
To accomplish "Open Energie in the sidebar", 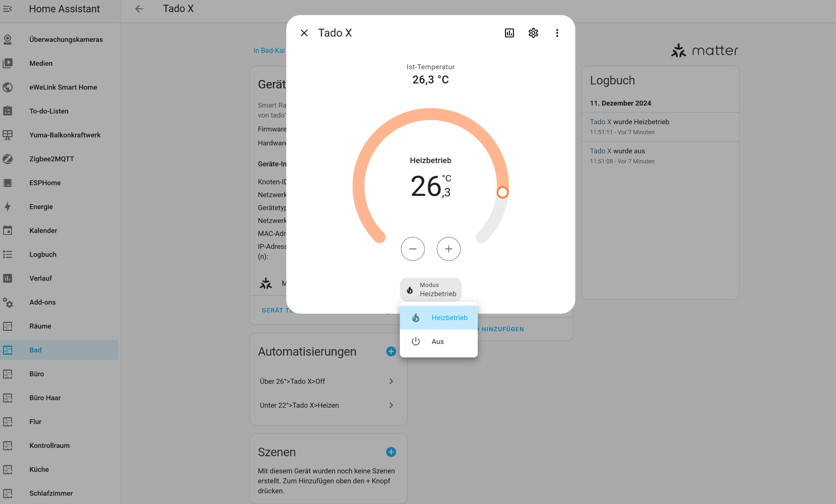I will (41, 207).
